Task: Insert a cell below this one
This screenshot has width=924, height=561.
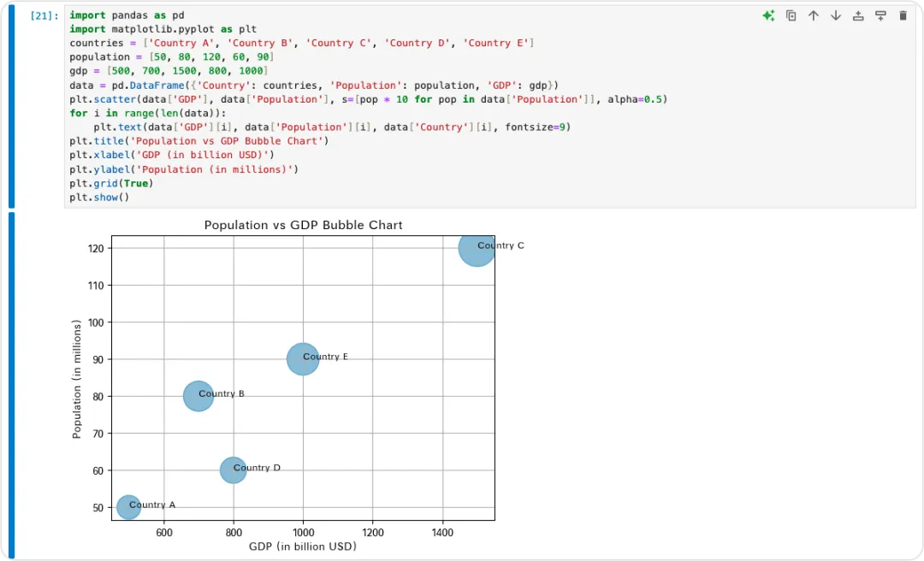Action: click(x=880, y=16)
